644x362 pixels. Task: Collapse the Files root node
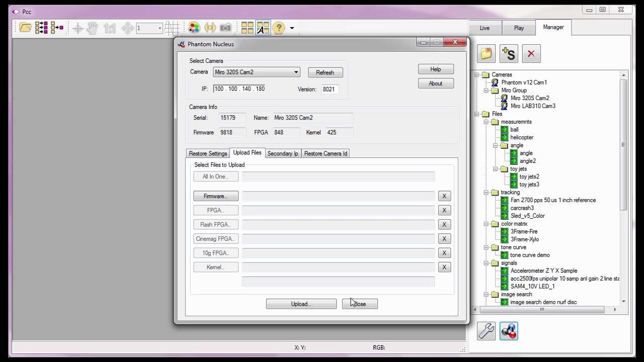pos(478,114)
